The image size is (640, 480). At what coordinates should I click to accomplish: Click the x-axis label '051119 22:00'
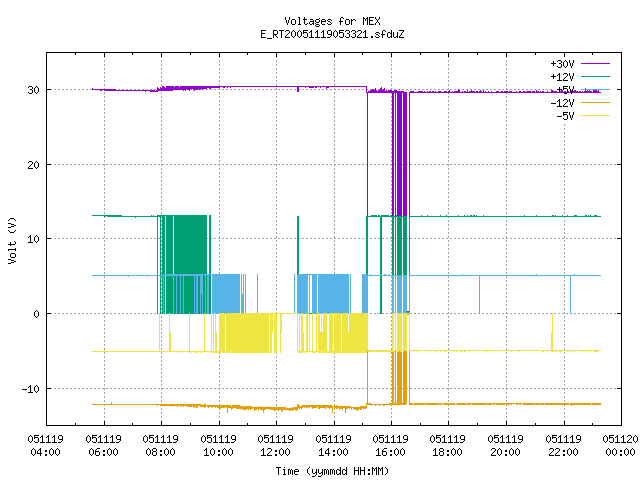[564, 445]
